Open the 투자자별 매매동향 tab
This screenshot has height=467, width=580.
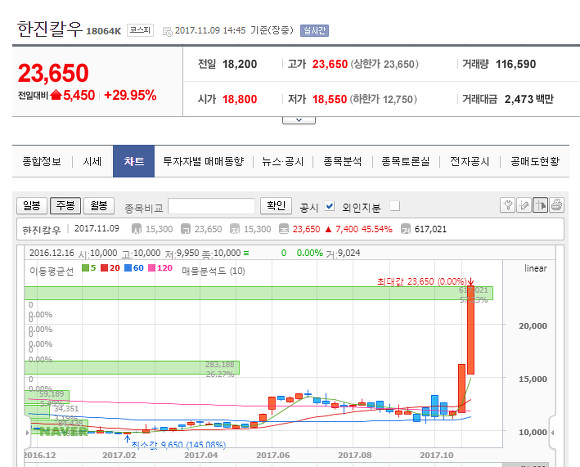[203, 162]
